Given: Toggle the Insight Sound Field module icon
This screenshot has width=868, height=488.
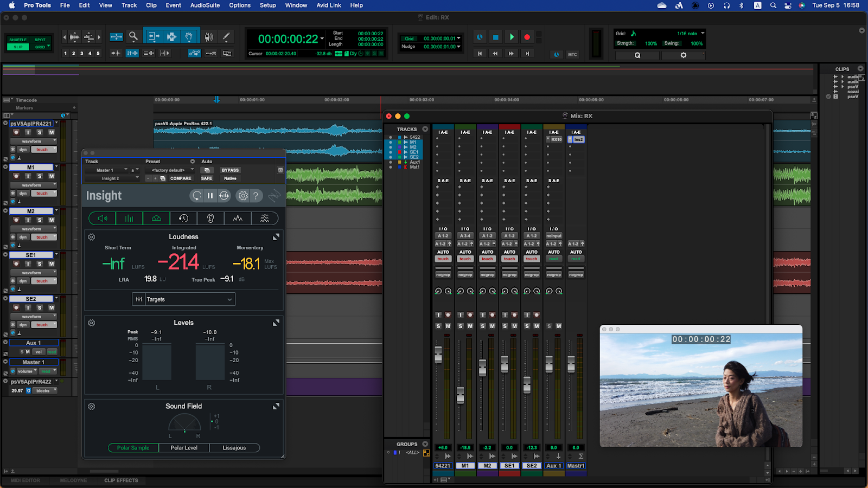Looking at the screenshot, I should (x=156, y=218).
